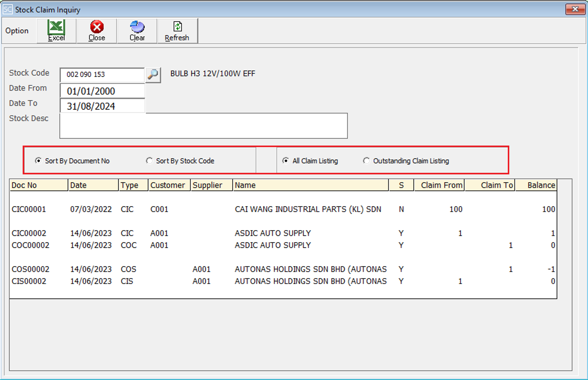The width and height of the screenshot is (588, 380).
Task: Click the Refresh toolbar icon
Action: (177, 31)
